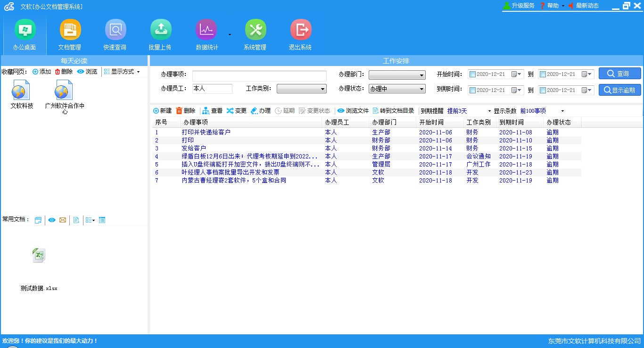Viewport: 644px width, 348px height.
Task: Tick the first 开始时间 date checkbox
Action: tap(472, 74)
